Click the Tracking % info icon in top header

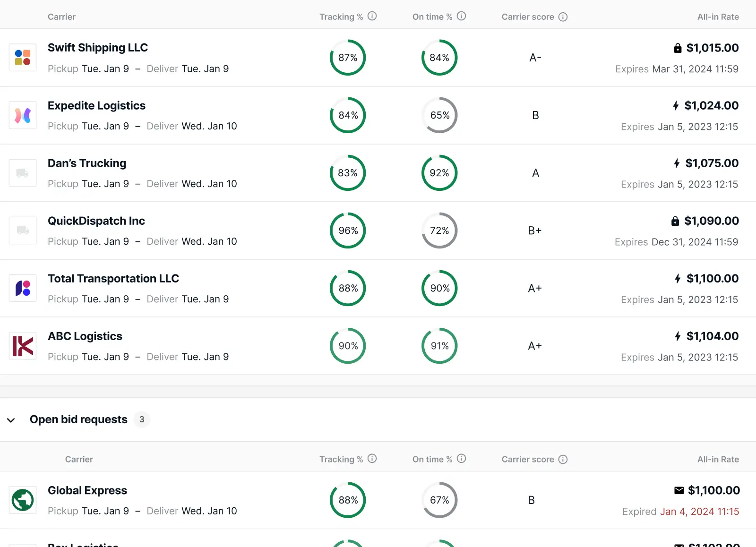click(372, 16)
